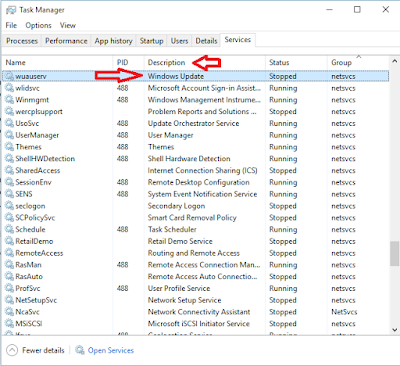Click the Themes service gear icon
This screenshot has width=400, height=366.
point(10,147)
